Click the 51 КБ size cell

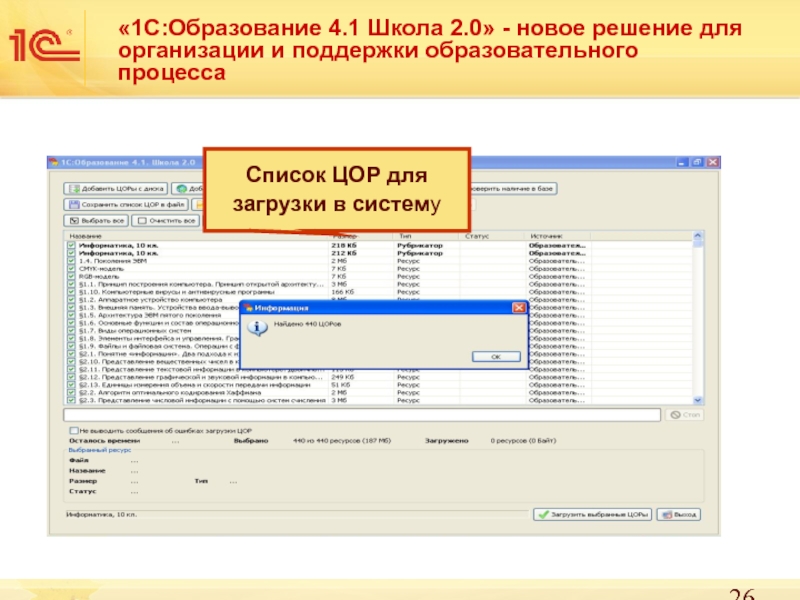(341, 385)
